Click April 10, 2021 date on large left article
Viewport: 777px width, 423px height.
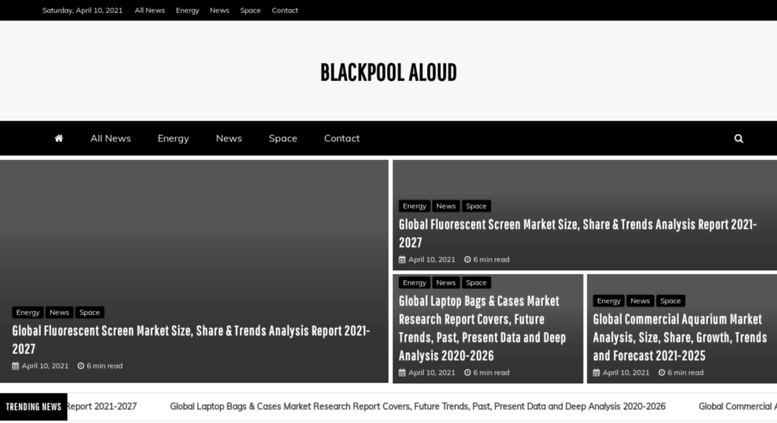click(x=45, y=366)
